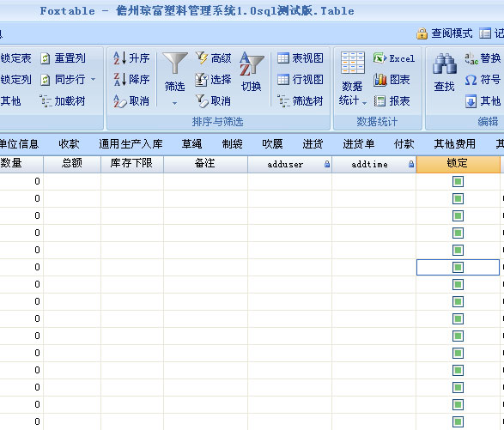Select the 备注 column header

click(x=205, y=164)
